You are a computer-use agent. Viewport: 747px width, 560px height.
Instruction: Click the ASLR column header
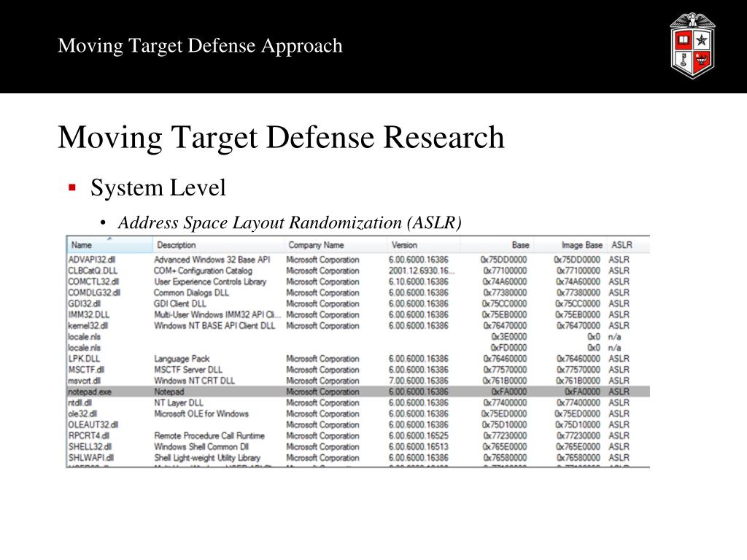click(x=622, y=245)
